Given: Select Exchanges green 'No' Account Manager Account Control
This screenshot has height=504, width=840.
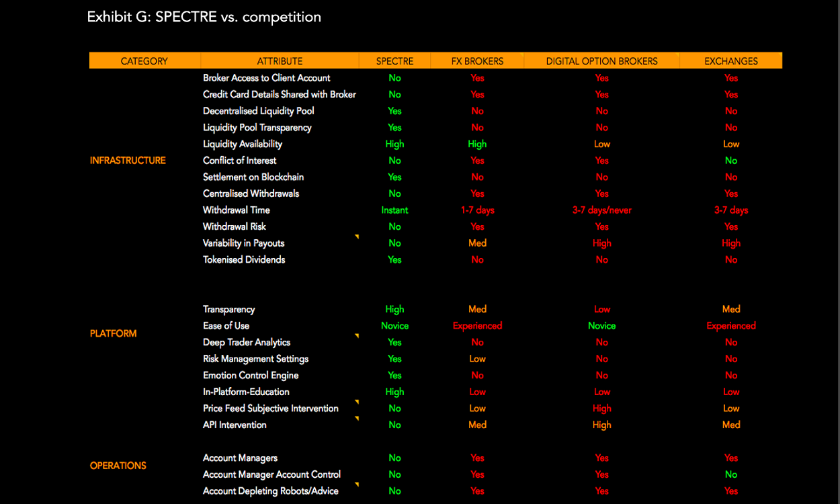Looking at the screenshot, I should (731, 474).
